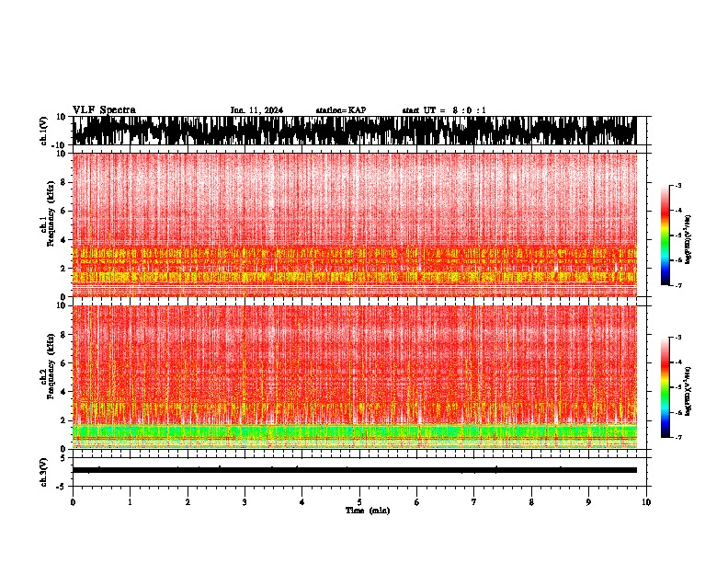Click inside the ch.2 spectrogram plot

pos(354,377)
